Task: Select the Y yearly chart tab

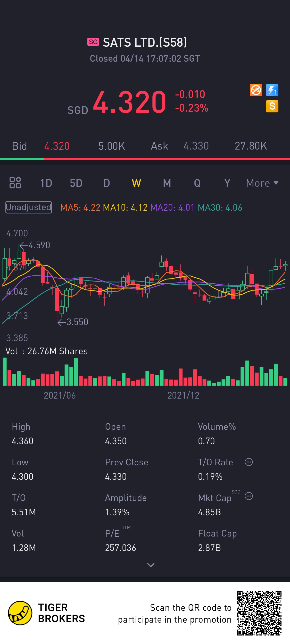Action: tap(227, 183)
